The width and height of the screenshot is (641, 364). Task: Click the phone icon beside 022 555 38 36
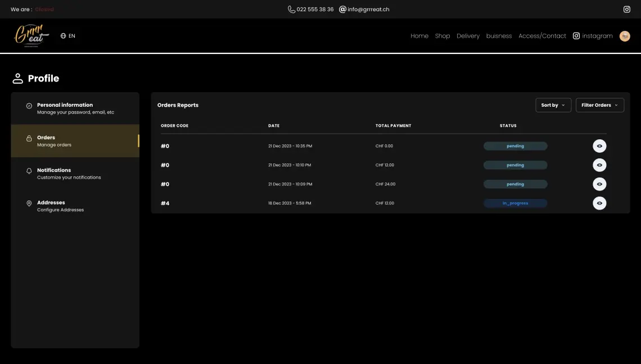pos(291,10)
